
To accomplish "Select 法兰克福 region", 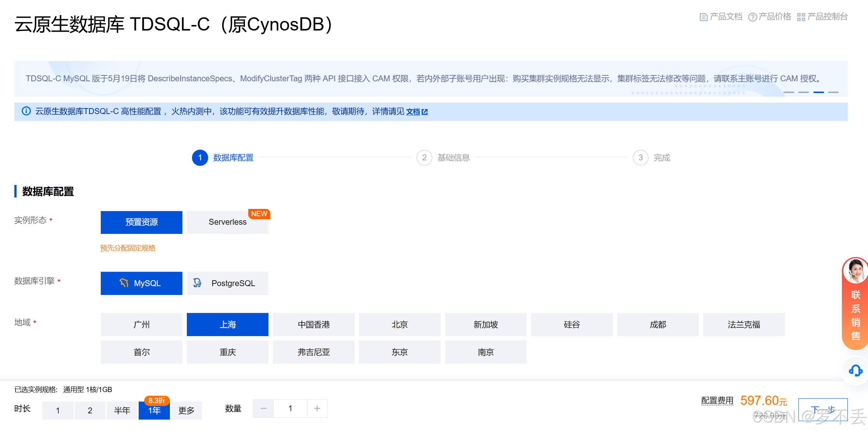I will point(744,324).
